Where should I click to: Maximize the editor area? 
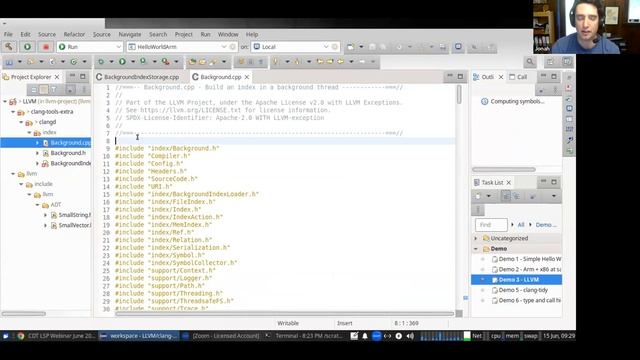click(460, 76)
